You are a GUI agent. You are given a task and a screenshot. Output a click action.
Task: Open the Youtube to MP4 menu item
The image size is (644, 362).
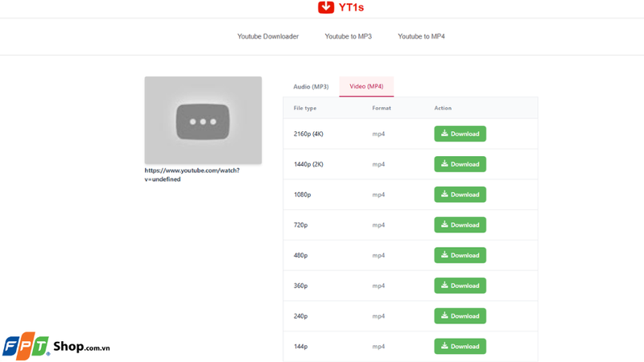[x=421, y=36]
